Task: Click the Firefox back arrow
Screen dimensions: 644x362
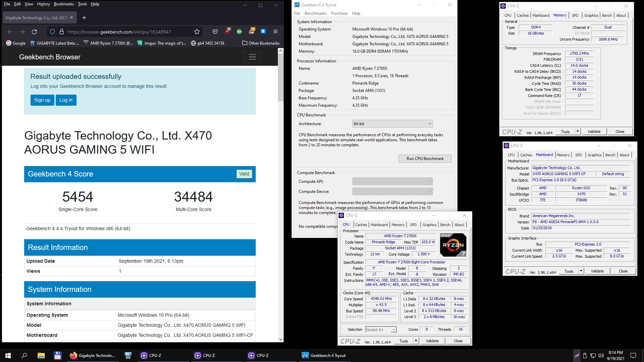Action: coord(10,32)
